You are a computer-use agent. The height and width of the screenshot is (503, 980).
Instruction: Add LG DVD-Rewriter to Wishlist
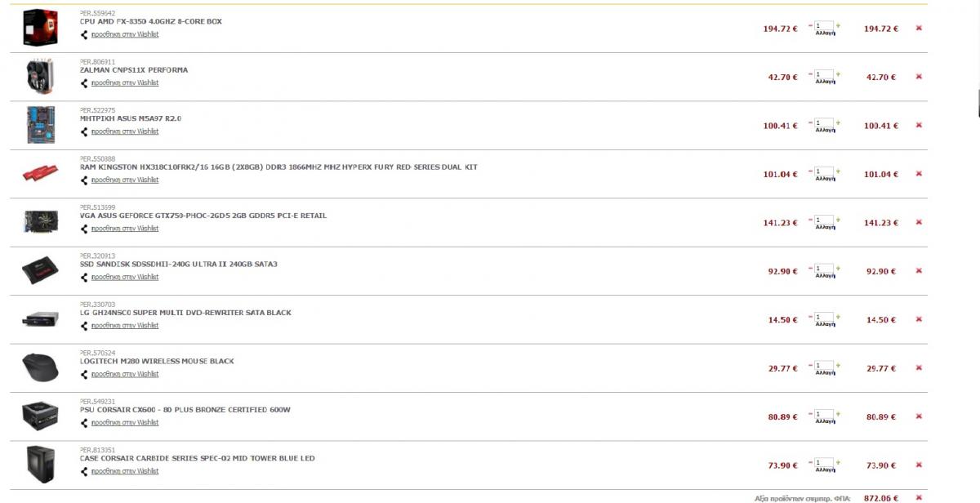124,326
